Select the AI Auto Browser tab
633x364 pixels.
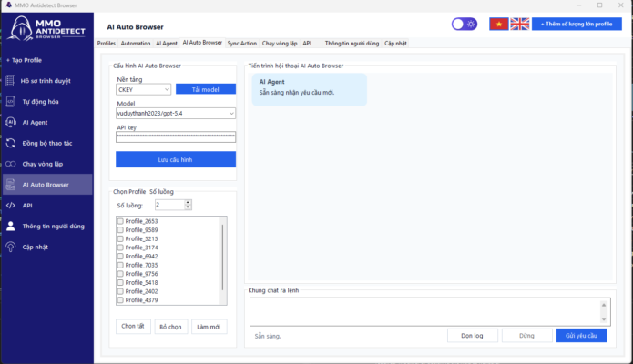click(x=202, y=43)
